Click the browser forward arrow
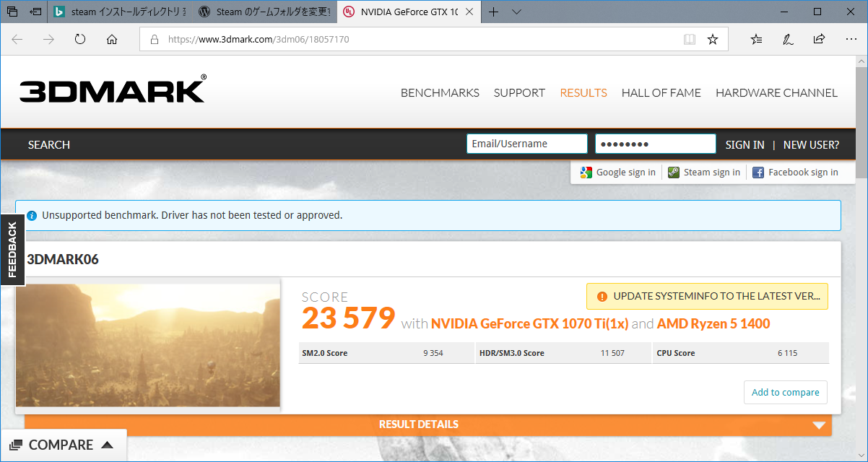 coord(48,40)
